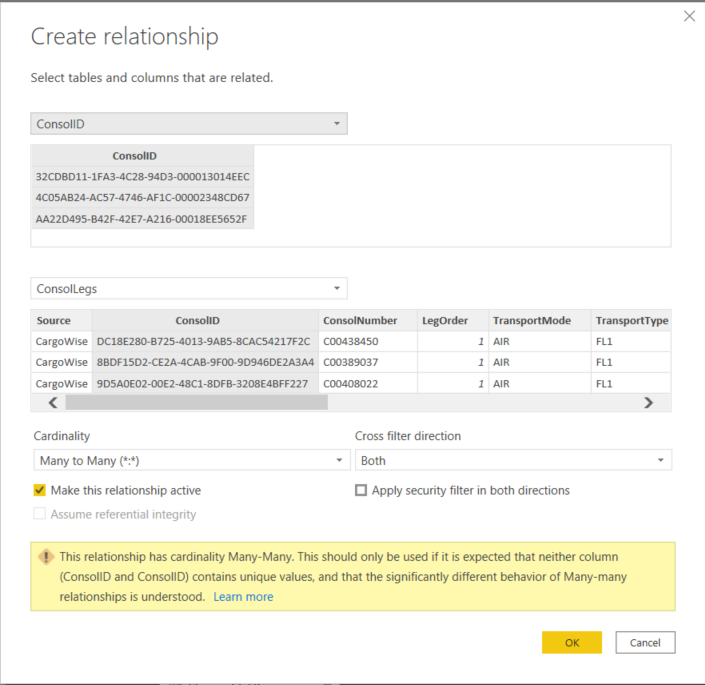The width and height of the screenshot is (705, 685).
Task: Click the Cancel button
Action: pos(645,643)
